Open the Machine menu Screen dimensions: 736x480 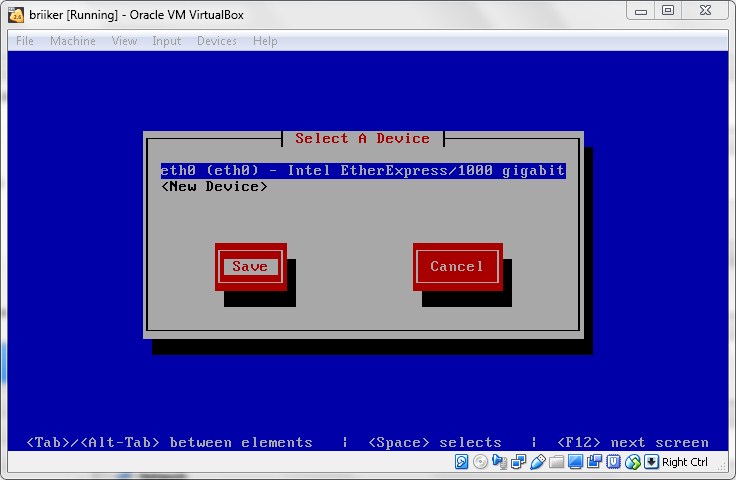click(x=73, y=41)
